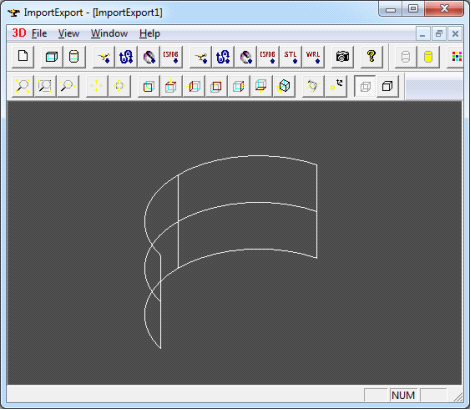471x410 pixels.
Task: Click the New document icon
Action: pos(23,56)
